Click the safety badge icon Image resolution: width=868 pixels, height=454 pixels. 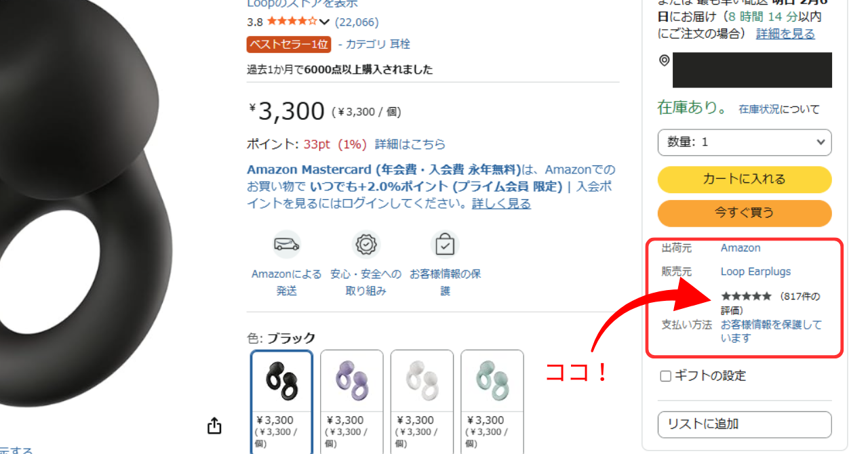coord(367,244)
